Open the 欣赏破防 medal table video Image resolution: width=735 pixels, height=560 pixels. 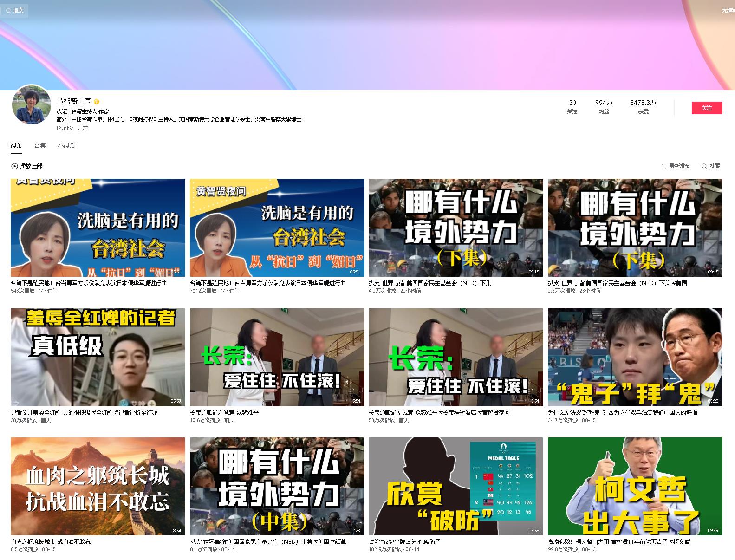(x=455, y=486)
